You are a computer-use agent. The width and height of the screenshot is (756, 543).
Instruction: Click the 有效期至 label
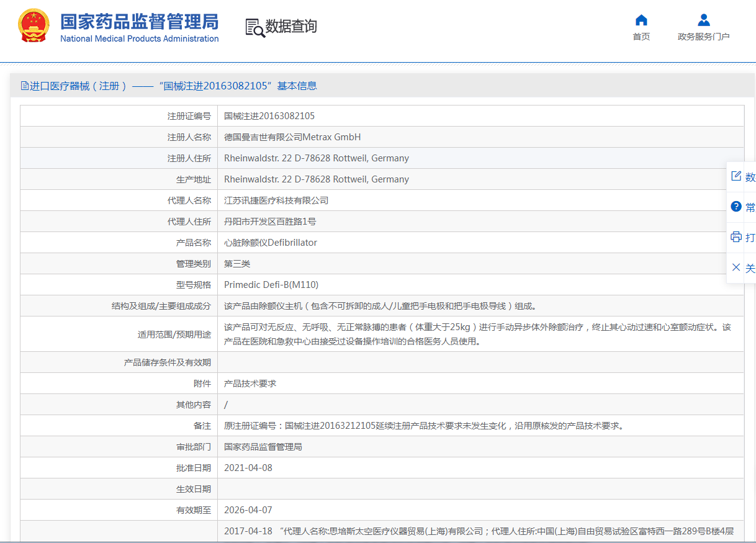tap(194, 510)
